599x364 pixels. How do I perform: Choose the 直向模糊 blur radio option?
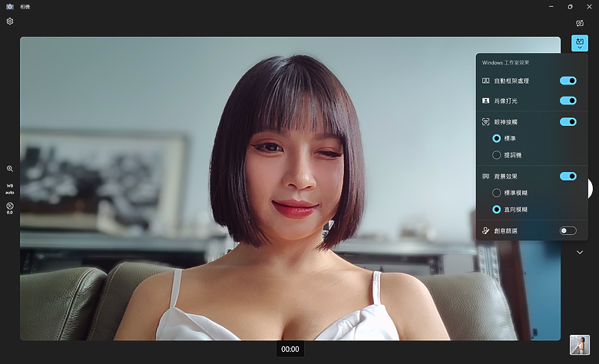pyautogui.click(x=496, y=210)
